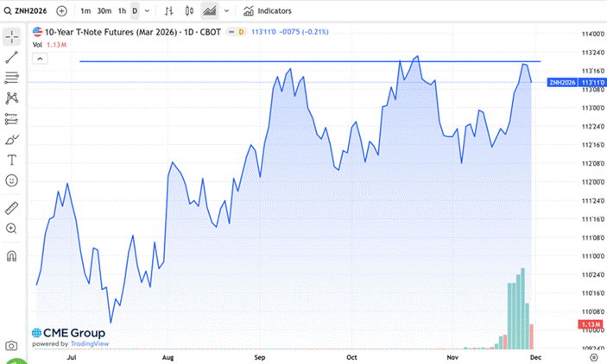The image size is (607, 364).
Task: Take a chart snapshot with camera icon
Action: pyautogui.click(x=11, y=345)
